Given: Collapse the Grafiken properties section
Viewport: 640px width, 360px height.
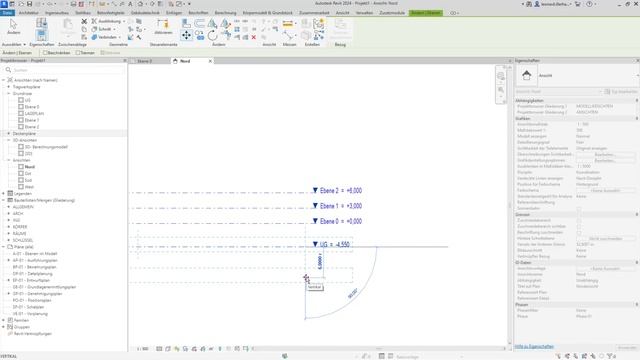Looking at the screenshot, I should [x=636, y=118].
